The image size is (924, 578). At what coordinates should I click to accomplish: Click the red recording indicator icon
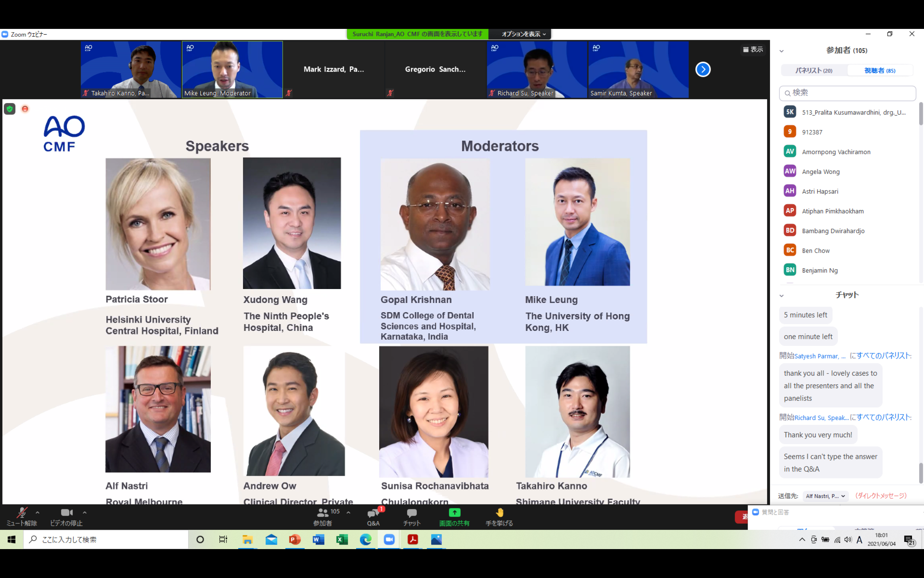(x=25, y=109)
